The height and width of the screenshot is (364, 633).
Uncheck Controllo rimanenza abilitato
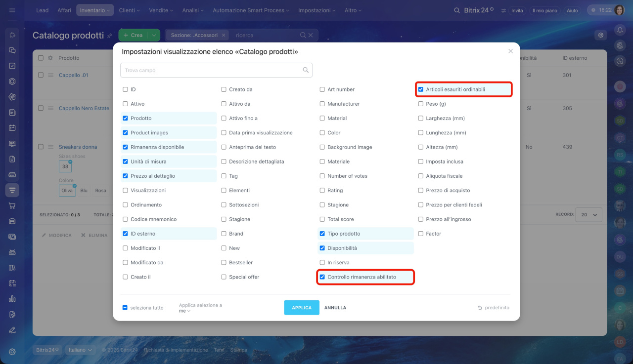(x=322, y=277)
